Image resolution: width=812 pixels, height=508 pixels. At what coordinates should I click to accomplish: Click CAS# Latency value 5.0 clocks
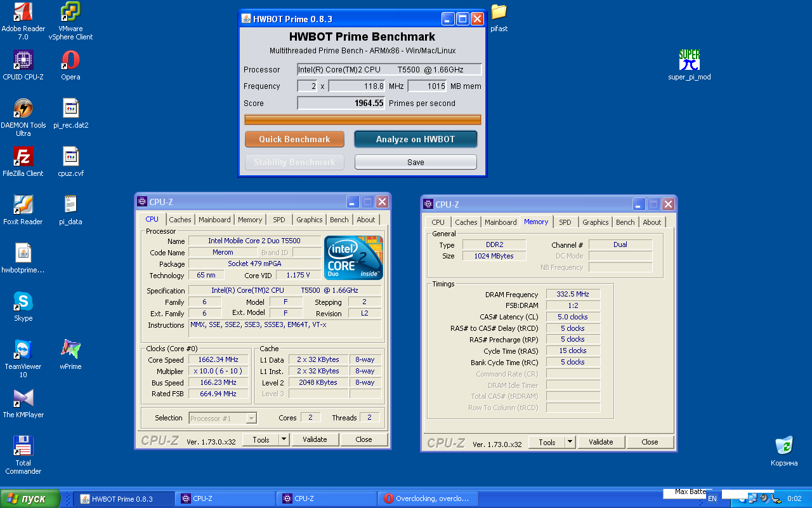point(573,317)
